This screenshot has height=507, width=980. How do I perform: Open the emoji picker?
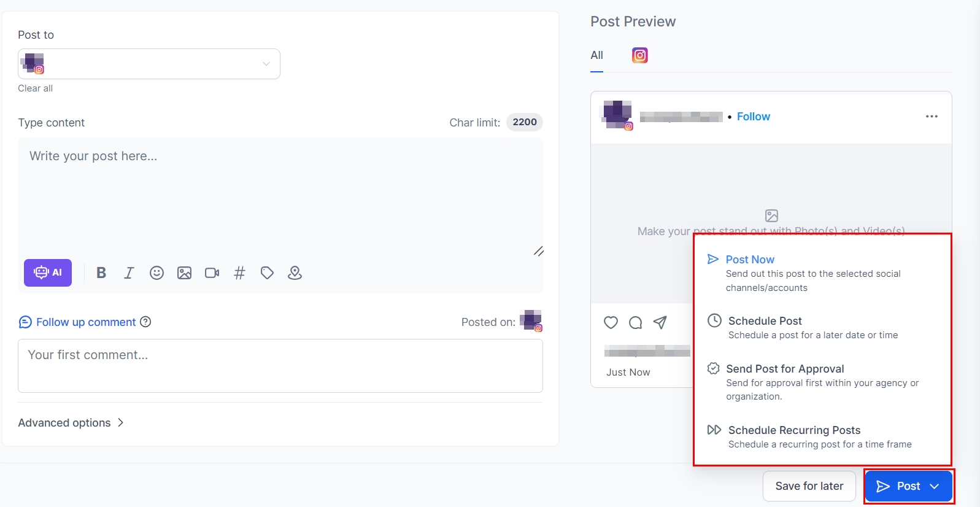(x=156, y=273)
